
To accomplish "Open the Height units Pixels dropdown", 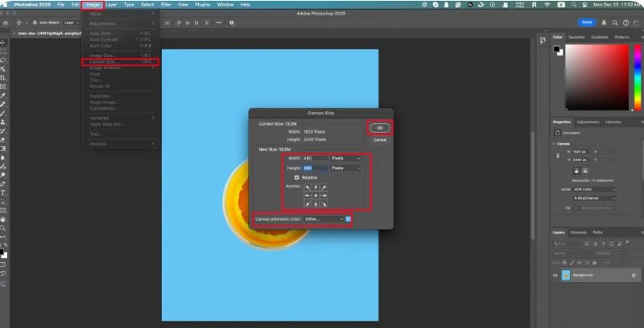I will coord(345,168).
